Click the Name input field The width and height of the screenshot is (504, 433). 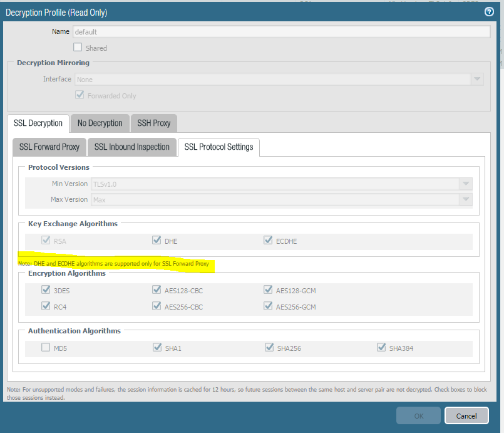282,31
